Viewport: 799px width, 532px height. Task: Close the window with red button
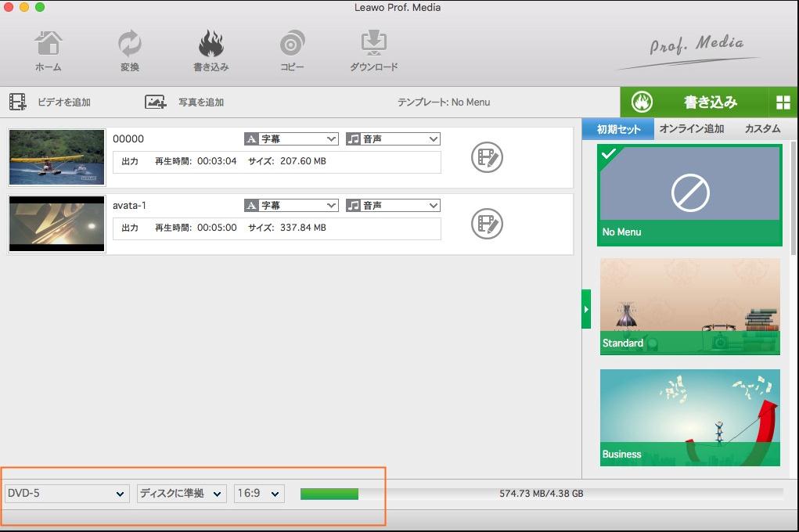(x=9, y=7)
